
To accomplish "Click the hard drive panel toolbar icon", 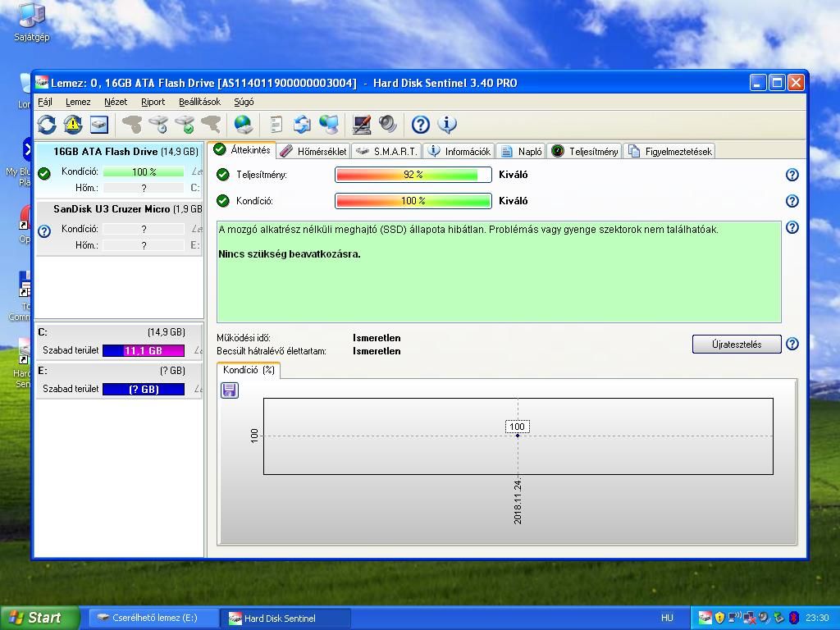I will click(99, 125).
